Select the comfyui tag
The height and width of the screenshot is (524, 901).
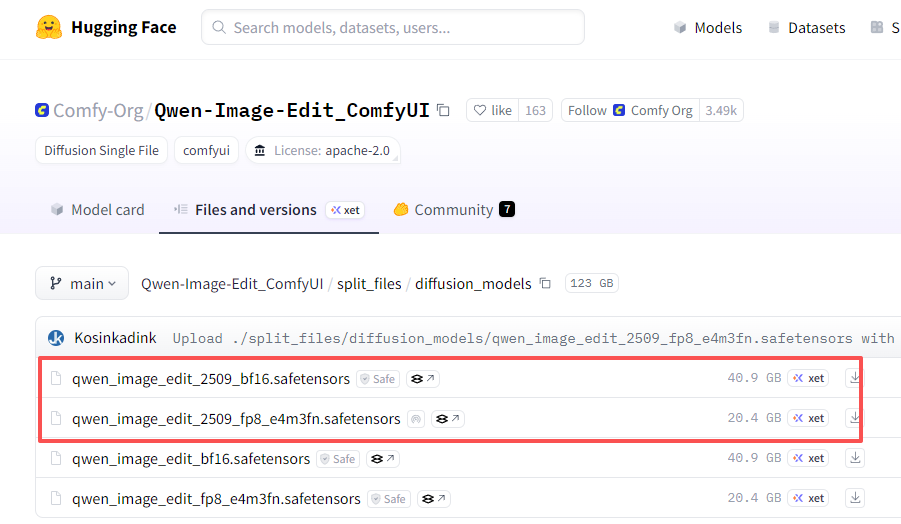[206, 151]
